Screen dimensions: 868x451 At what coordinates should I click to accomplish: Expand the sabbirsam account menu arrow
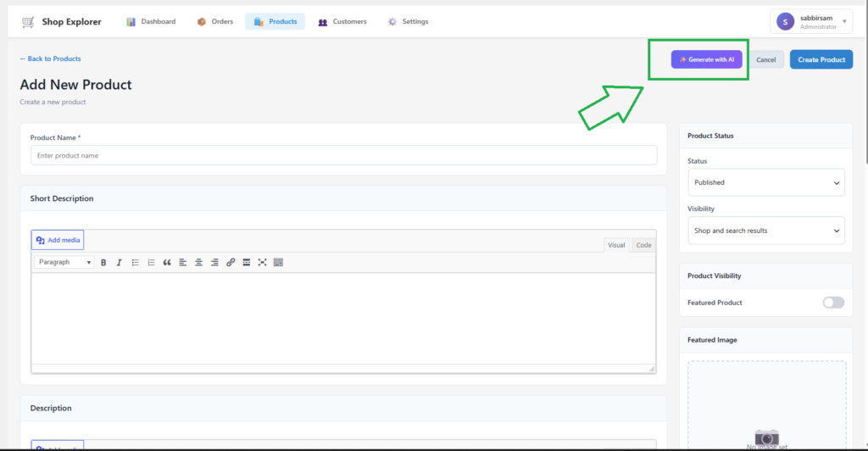845,21
